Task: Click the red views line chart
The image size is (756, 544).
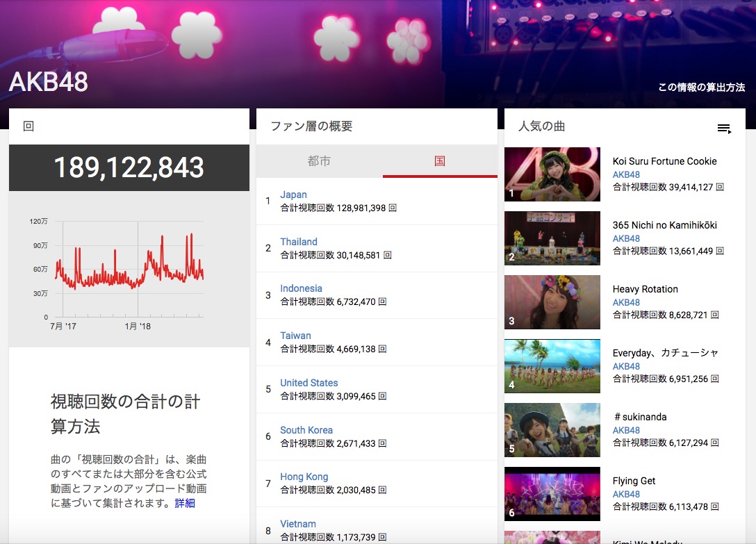Action: tap(129, 269)
